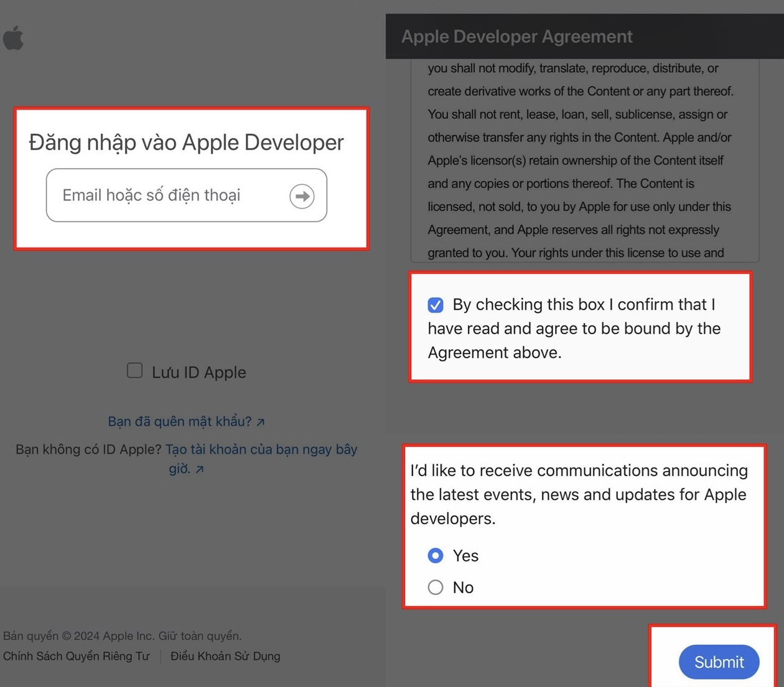The width and height of the screenshot is (784, 687).
Task: Click the Apple logo in the corner
Action: click(x=13, y=38)
